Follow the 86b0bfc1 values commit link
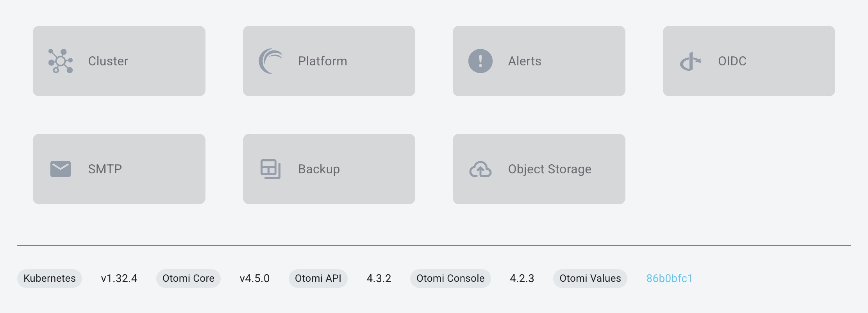The width and height of the screenshot is (868, 313). click(669, 278)
